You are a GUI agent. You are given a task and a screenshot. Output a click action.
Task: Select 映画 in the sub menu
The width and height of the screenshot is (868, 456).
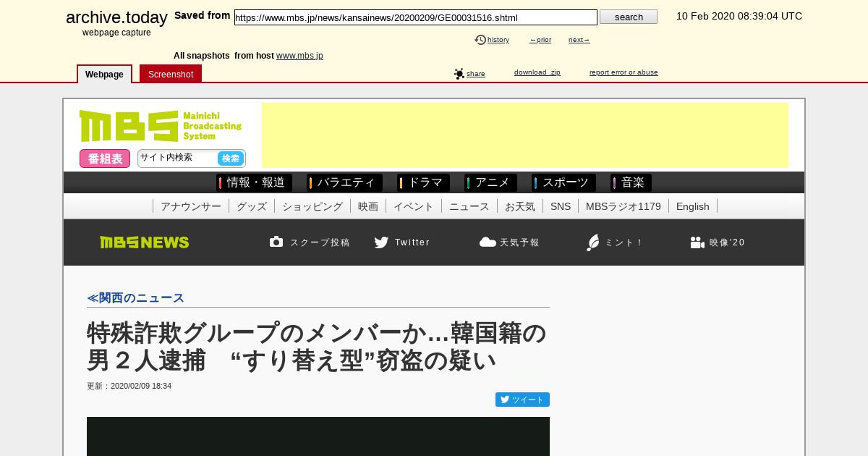368,206
